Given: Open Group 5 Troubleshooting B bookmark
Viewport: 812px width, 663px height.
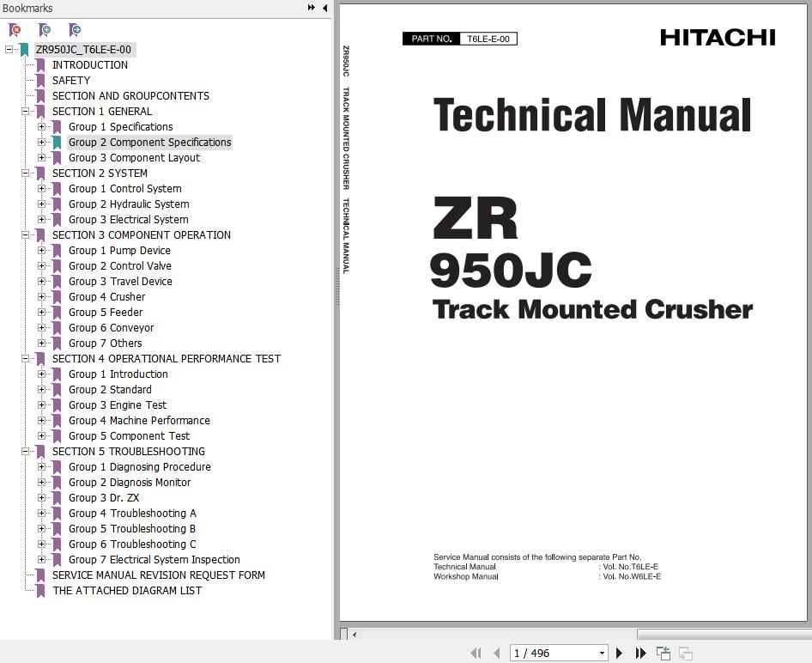Looking at the screenshot, I should click(x=132, y=529).
